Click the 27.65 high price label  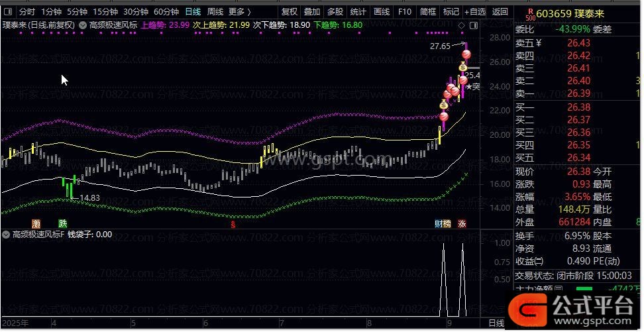(x=439, y=46)
